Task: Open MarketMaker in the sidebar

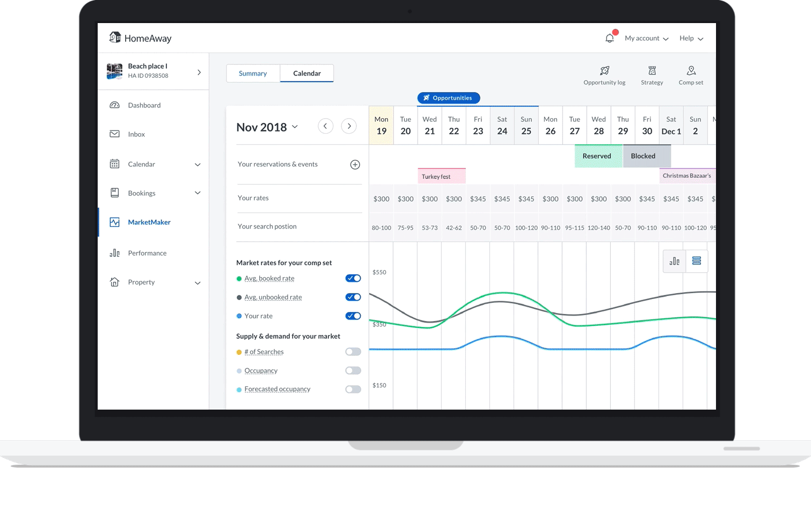Action: click(149, 222)
